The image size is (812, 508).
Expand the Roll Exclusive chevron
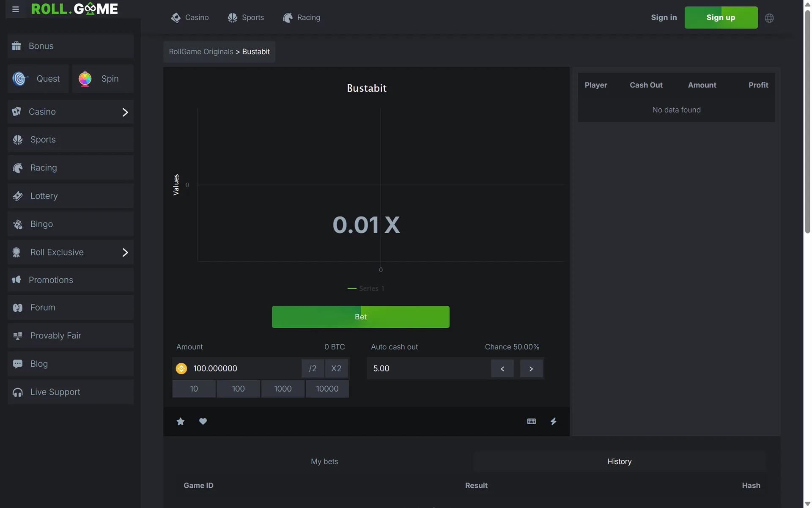point(125,253)
